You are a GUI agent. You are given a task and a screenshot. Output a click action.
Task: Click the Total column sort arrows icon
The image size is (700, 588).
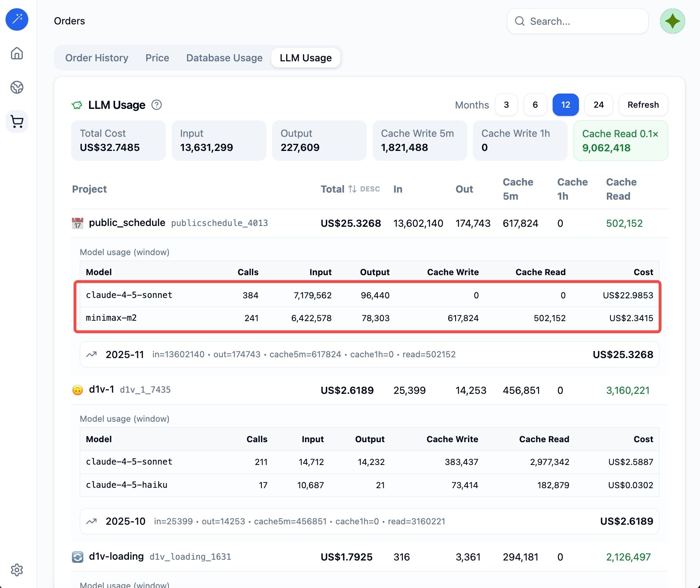click(x=352, y=189)
